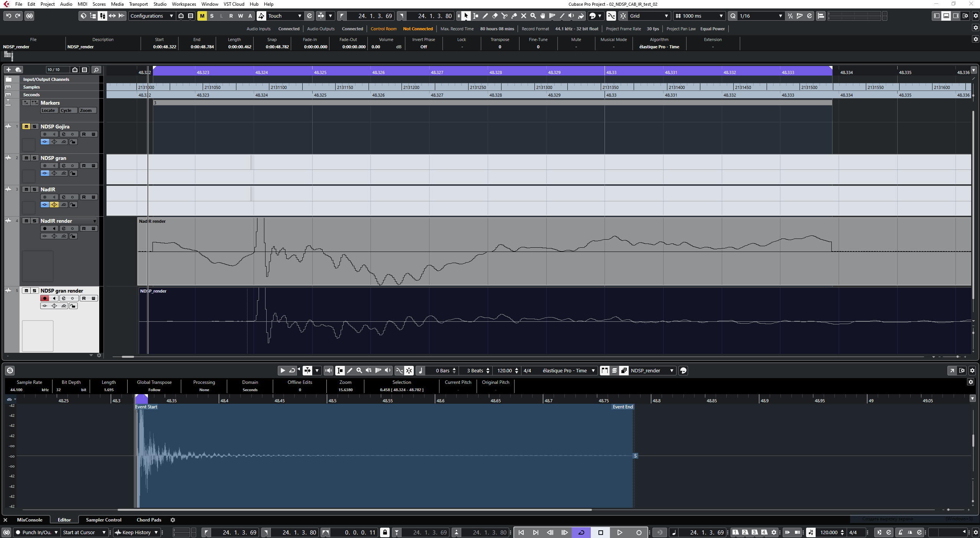Switch to the MixConsole tab
The width and height of the screenshot is (980, 538).
tap(29, 520)
